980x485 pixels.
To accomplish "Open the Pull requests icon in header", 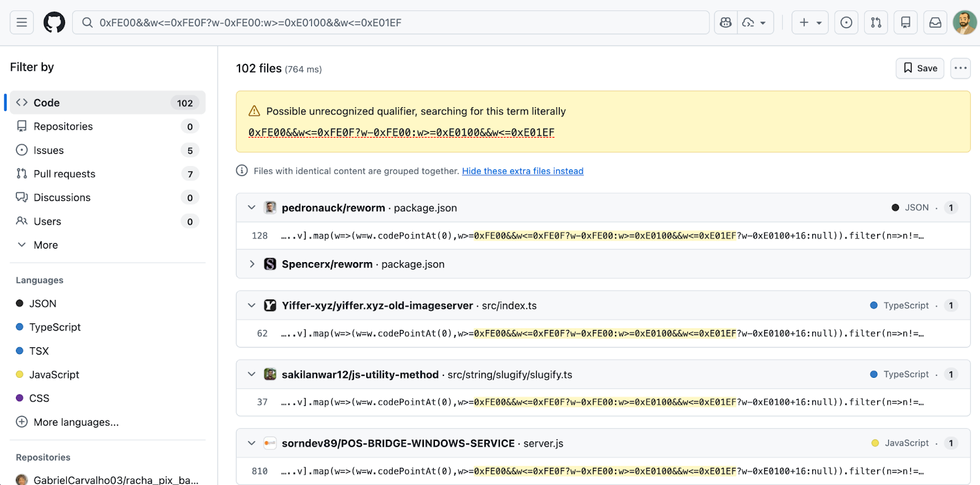I will [876, 23].
